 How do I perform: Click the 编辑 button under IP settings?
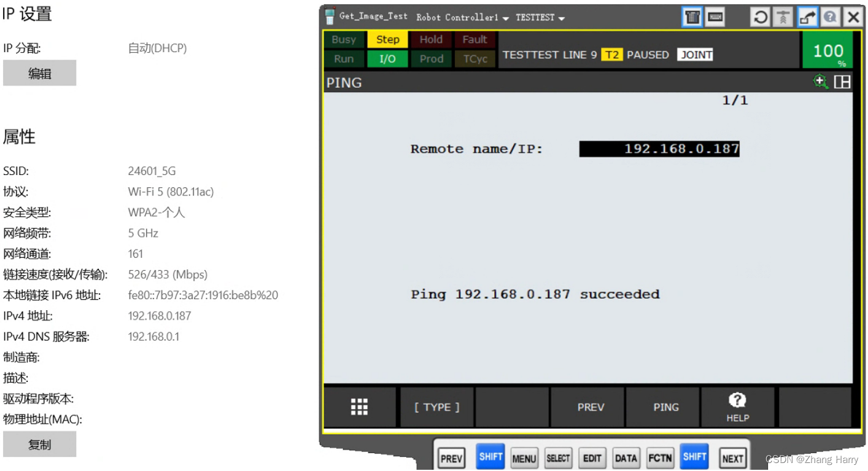(x=40, y=73)
